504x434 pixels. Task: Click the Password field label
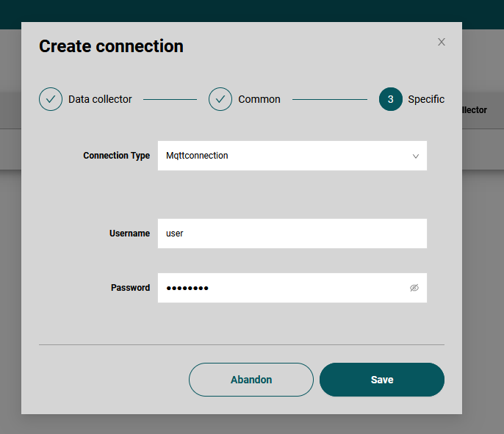pyautogui.click(x=130, y=288)
